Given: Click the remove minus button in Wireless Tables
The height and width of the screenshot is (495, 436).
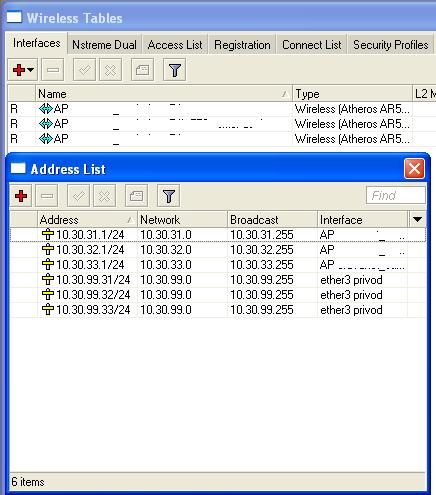Looking at the screenshot, I should [53, 70].
